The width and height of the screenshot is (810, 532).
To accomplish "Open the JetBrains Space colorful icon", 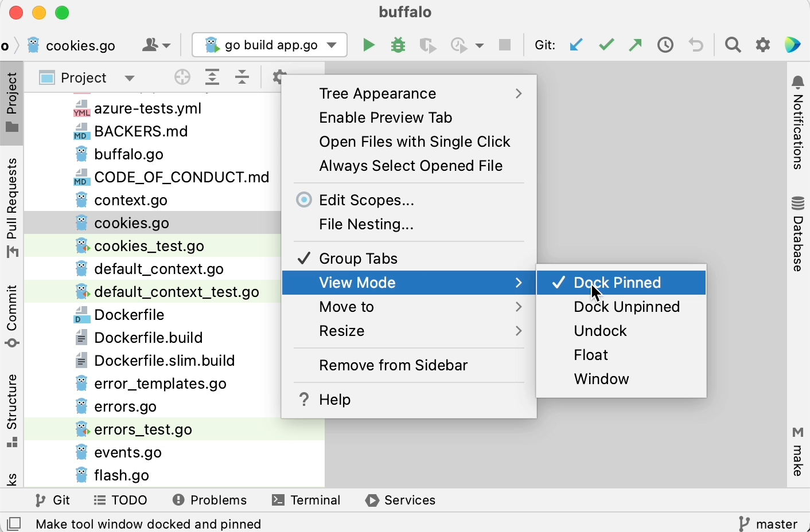I will pyautogui.click(x=793, y=45).
